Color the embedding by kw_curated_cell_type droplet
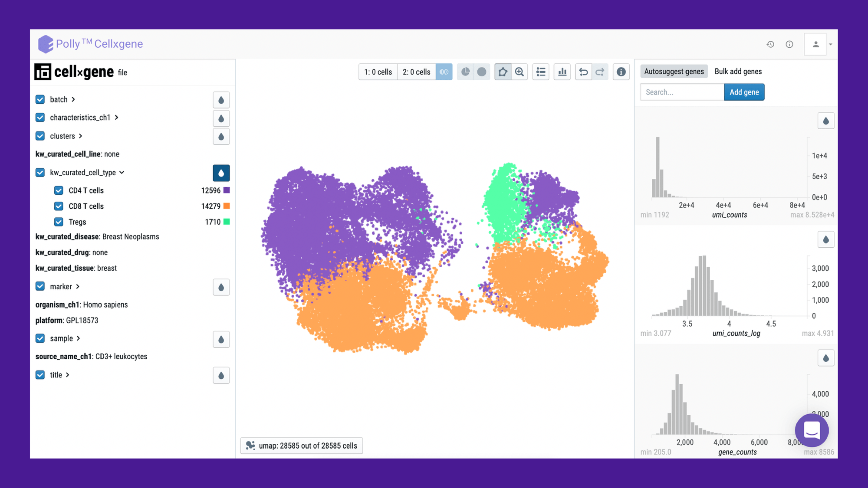Image resolution: width=868 pixels, height=488 pixels. (221, 172)
